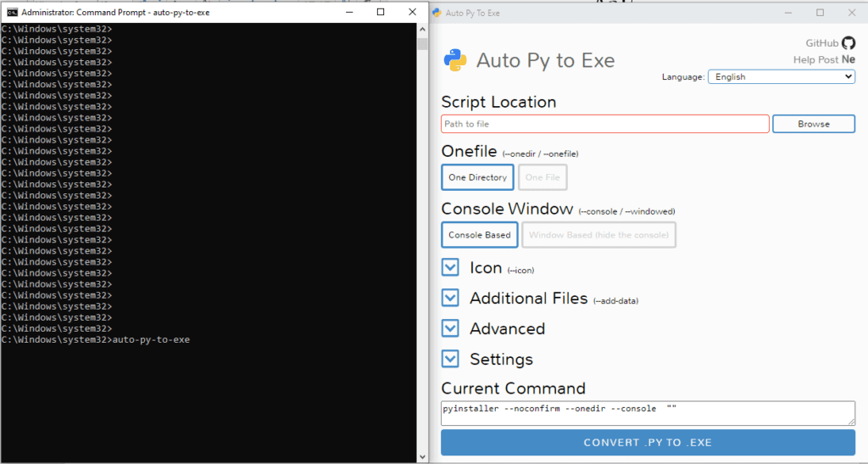Click CONVERT .PY TO .EXE button
The width and height of the screenshot is (868, 464).
[x=648, y=443]
